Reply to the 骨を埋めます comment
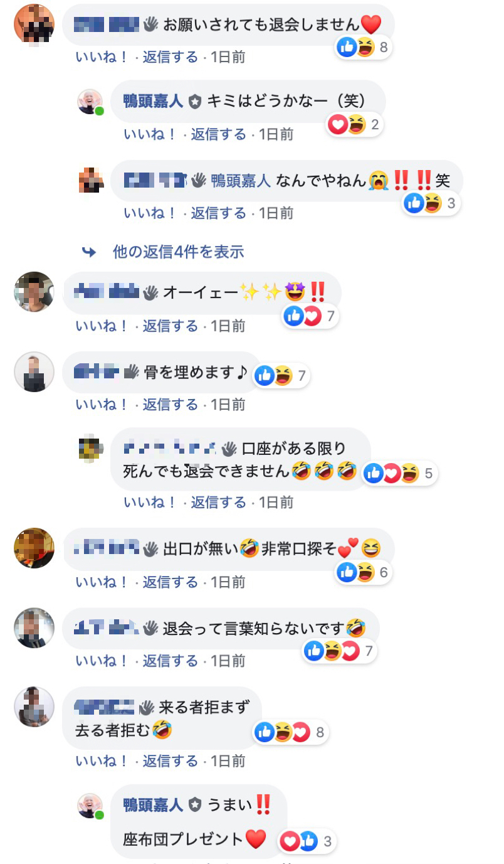 pos(170,405)
